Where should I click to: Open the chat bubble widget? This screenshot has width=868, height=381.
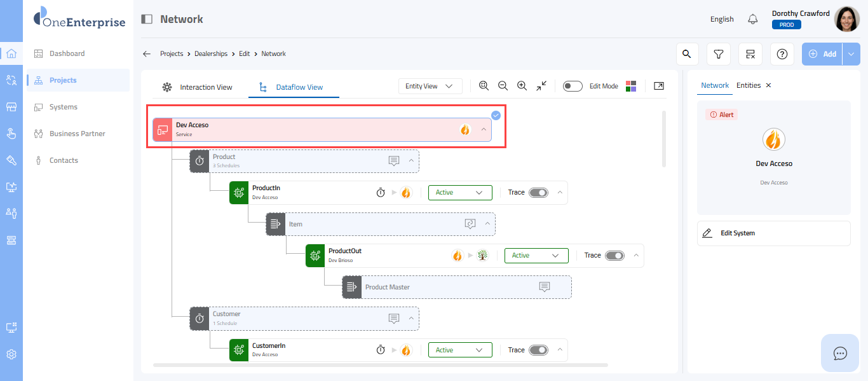pos(840,353)
